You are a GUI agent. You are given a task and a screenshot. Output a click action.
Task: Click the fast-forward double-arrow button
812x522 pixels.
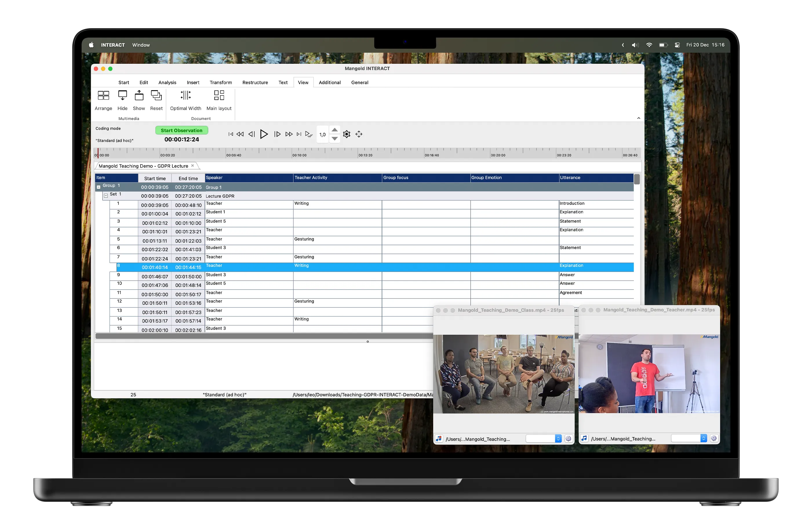tap(289, 134)
